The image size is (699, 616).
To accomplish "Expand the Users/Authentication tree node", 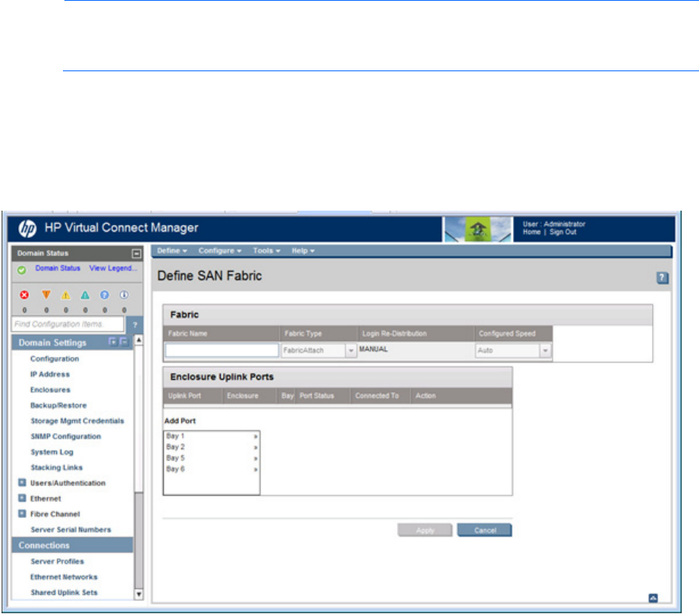I will 22,483.
